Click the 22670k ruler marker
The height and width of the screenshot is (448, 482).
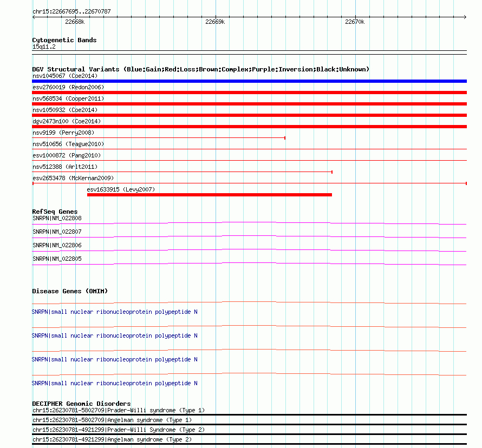point(355,22)
